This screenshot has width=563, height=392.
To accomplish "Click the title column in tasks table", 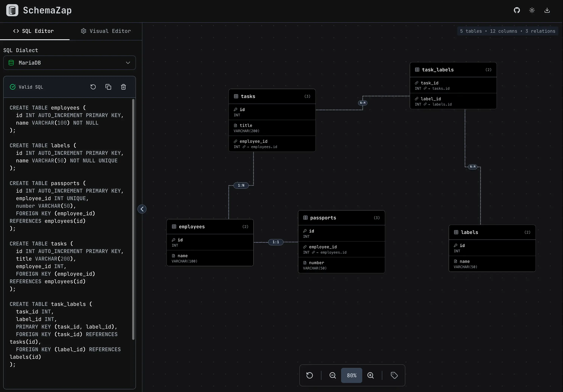I will (x=272, y=128).
